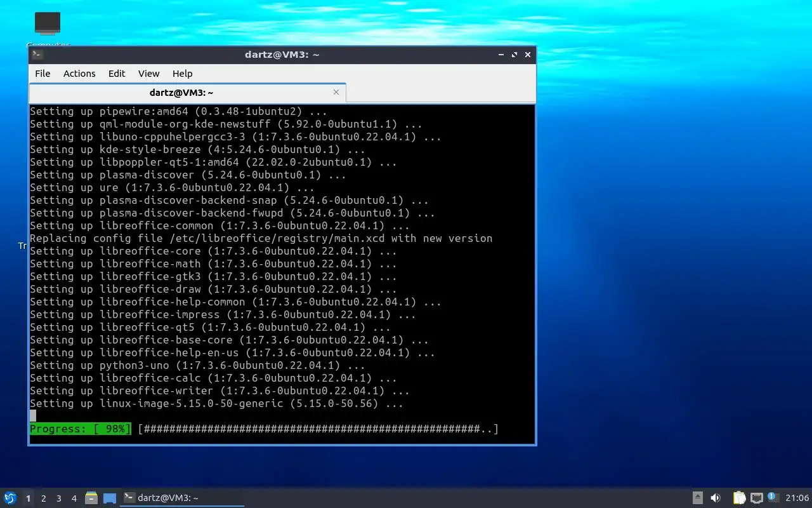
Task: Open the Lubuntu application menu
Action: point(10,498)
